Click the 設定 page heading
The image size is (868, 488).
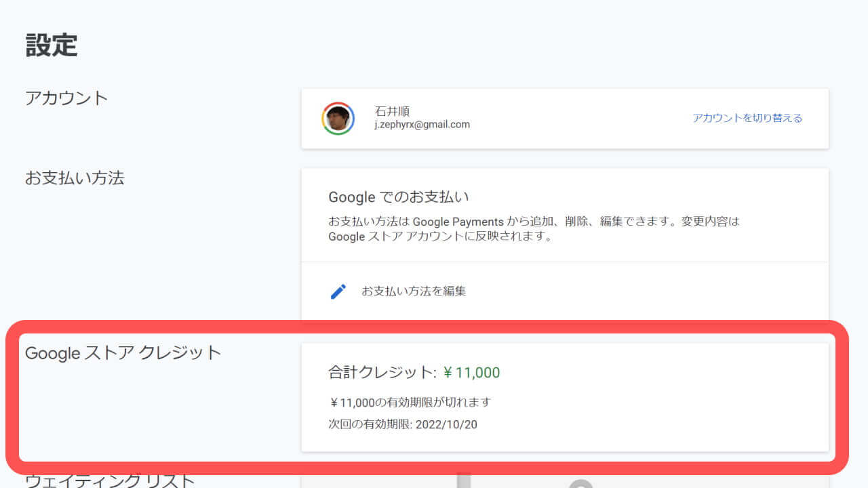51,45
